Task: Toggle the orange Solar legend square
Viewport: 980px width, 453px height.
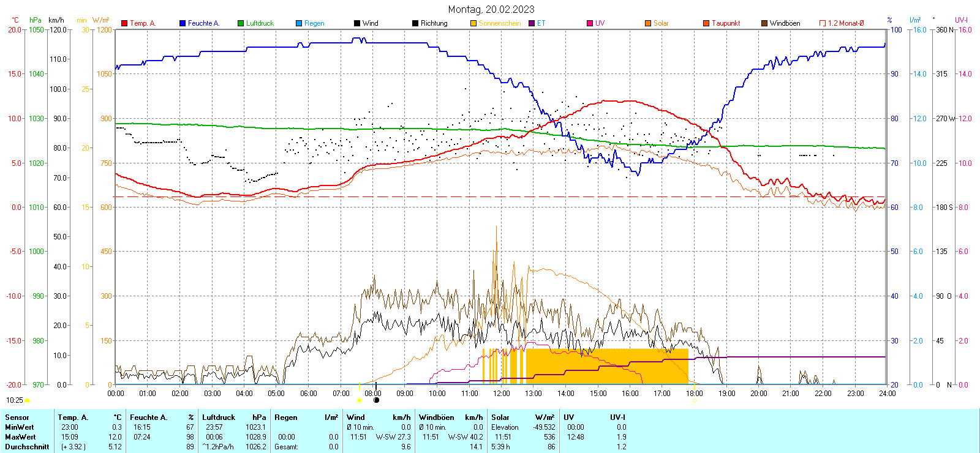Action: [x=648, y=23]
